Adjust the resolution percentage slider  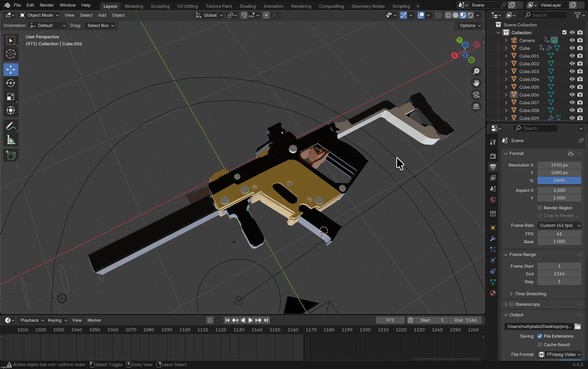pyautogui.click(x=559, y=180)
